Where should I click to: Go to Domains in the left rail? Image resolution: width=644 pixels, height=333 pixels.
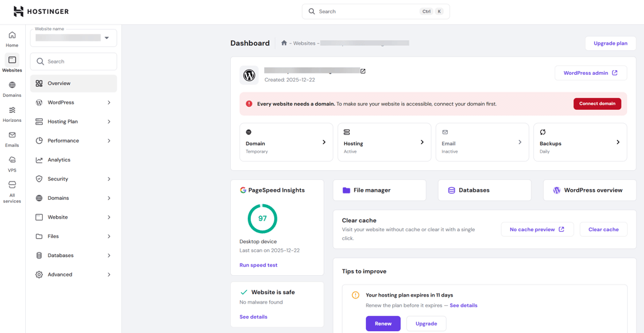coord(12,89)
